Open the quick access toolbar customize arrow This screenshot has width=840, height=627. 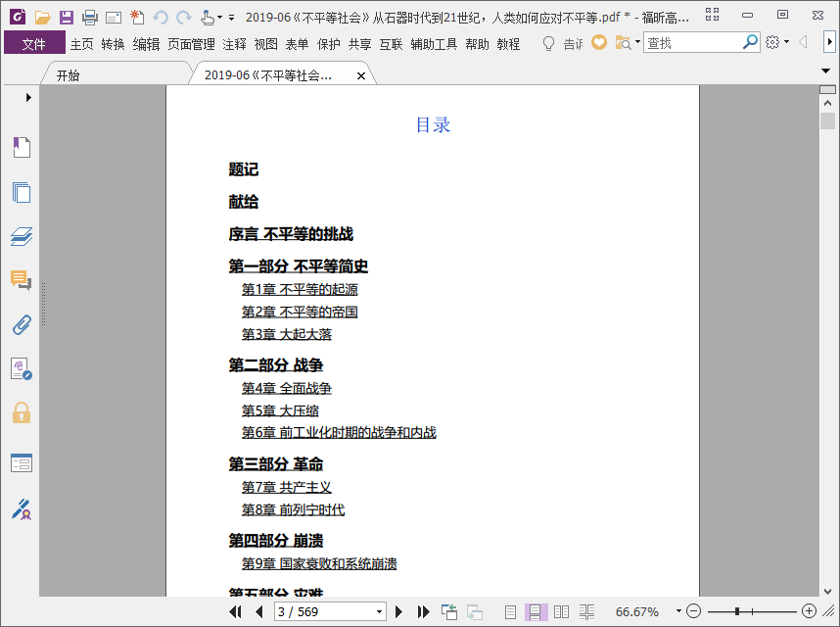(x=231, y=18)
